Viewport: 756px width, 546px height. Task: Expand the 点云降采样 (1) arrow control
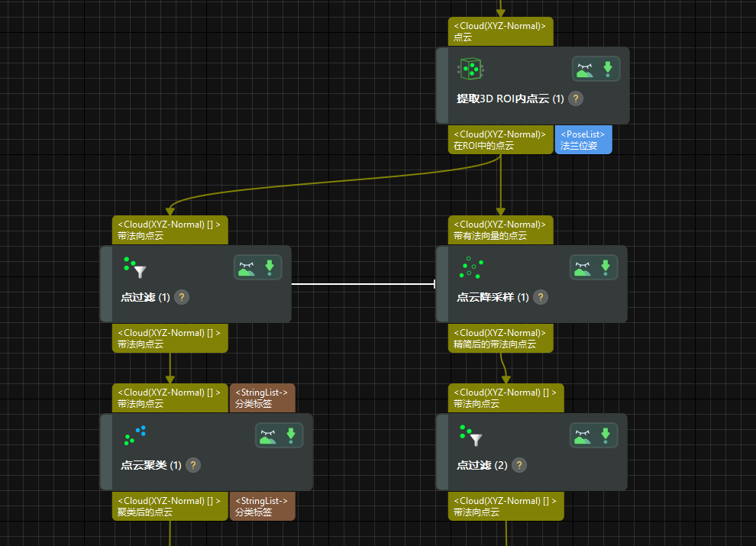(x=606, y=267)
